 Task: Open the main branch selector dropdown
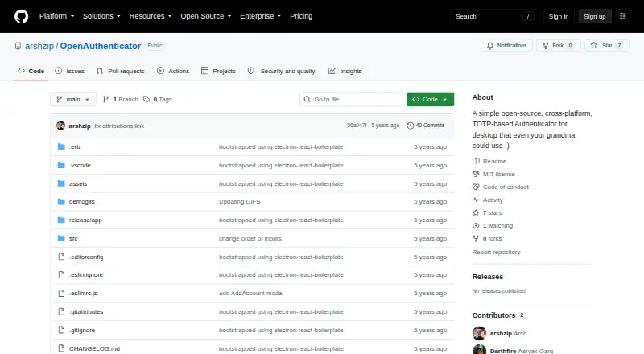pos(73,100)
